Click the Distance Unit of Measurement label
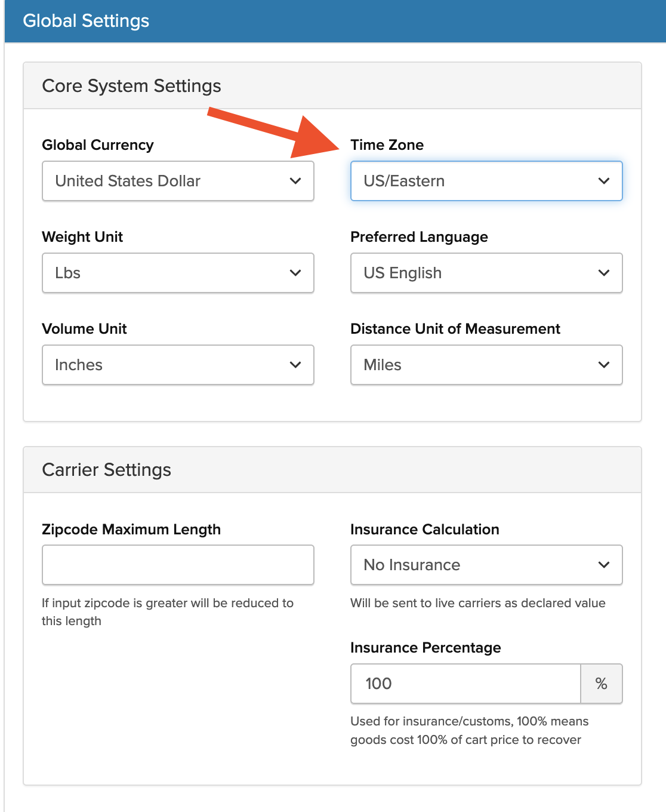666x812 pixels. tap(455, 329)
